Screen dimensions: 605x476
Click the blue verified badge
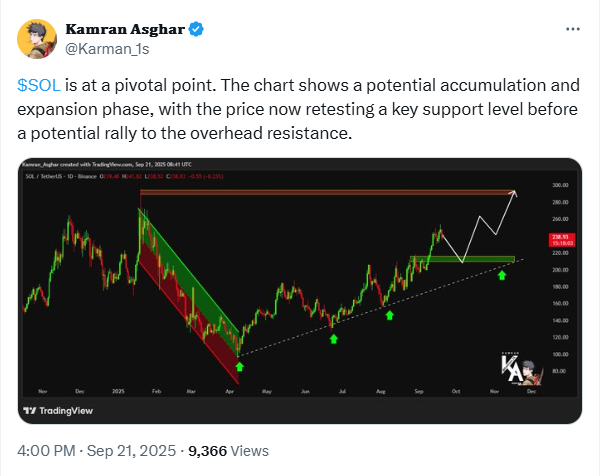196,29
